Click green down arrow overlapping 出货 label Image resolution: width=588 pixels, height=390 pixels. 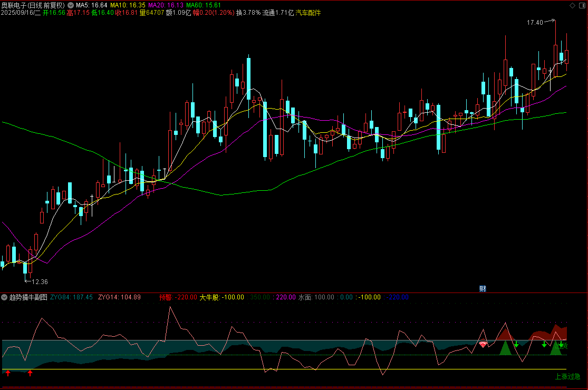[561, 345]
